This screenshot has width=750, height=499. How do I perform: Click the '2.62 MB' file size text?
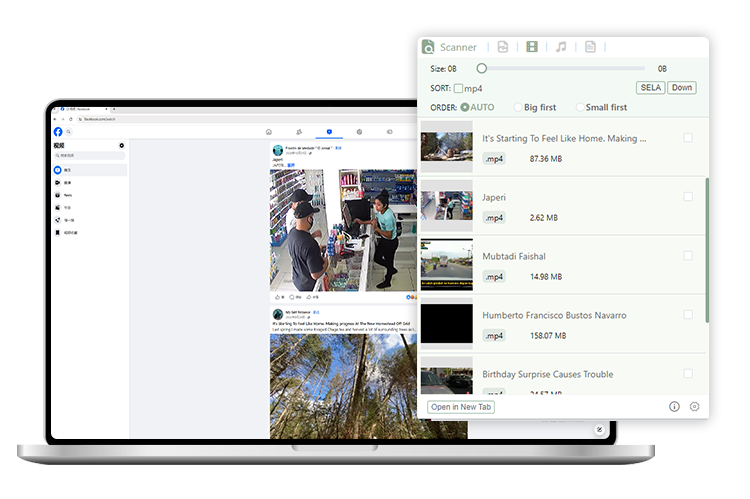[x=544, y=218]
